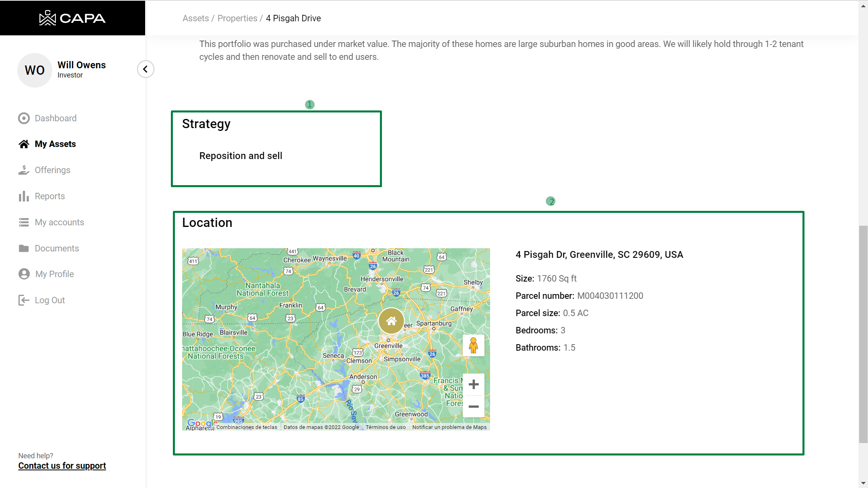
Task: Click the Offerings hand-dollar icon
Action: coord(24,170)
